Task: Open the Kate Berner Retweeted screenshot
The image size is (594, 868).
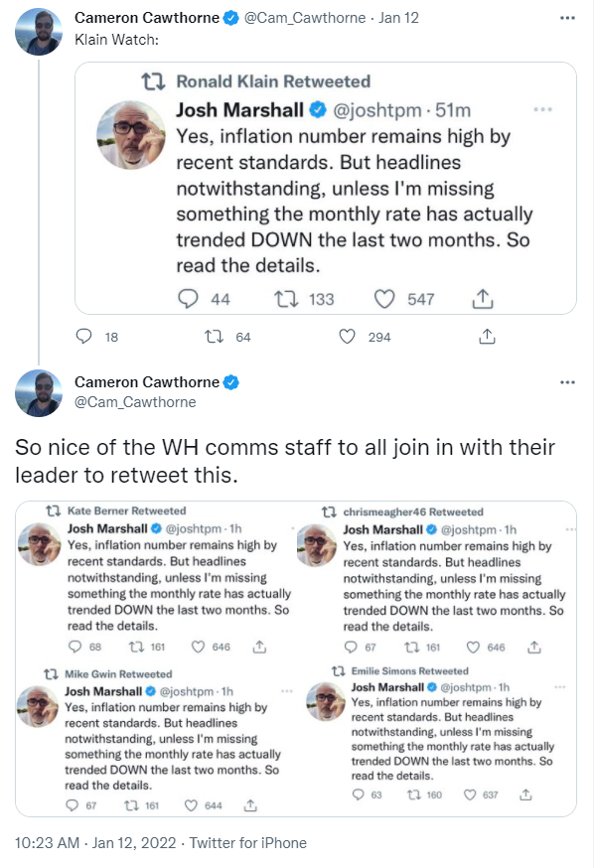Action: (156, 580)
